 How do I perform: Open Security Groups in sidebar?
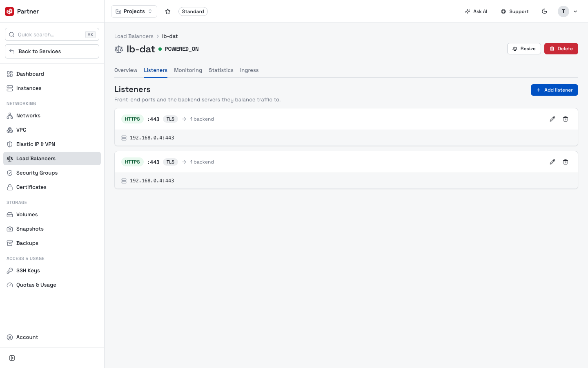pos(52,173)
